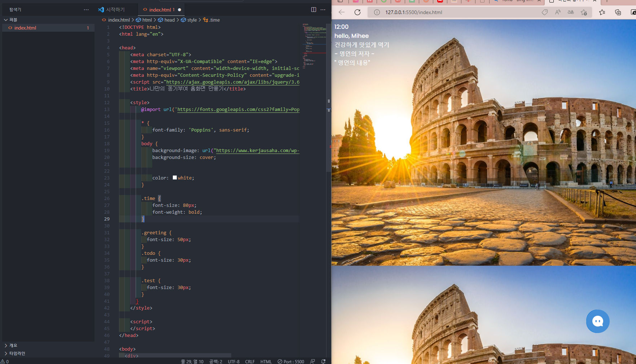Click the .test selector in code
Image resolution: width=636 pixels, height=364 pixels.
pyautogui.click(x=148, y=281)
